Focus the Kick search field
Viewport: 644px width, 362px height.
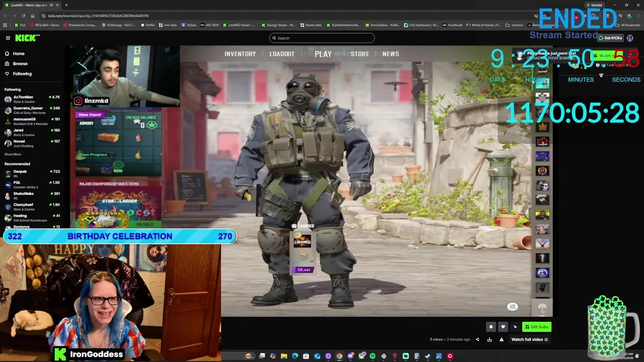(322, 38)
